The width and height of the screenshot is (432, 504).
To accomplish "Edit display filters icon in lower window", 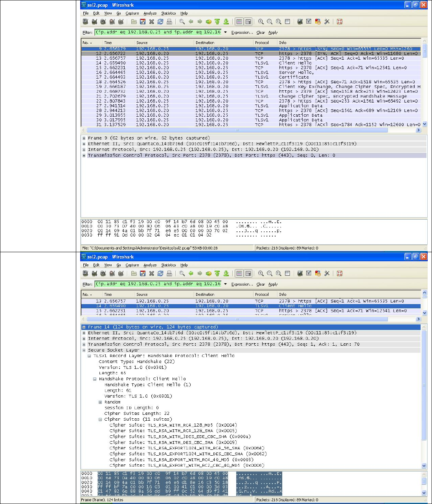I will click(x=309, y=273).
